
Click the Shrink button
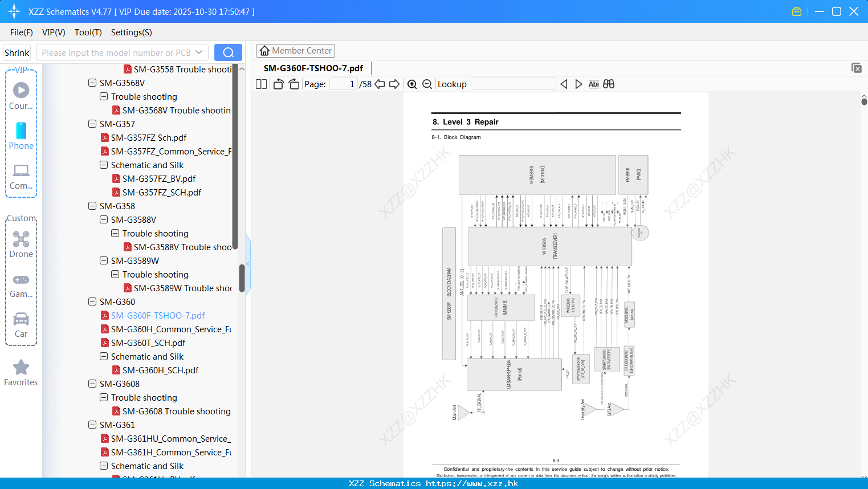tap(17, 52)
